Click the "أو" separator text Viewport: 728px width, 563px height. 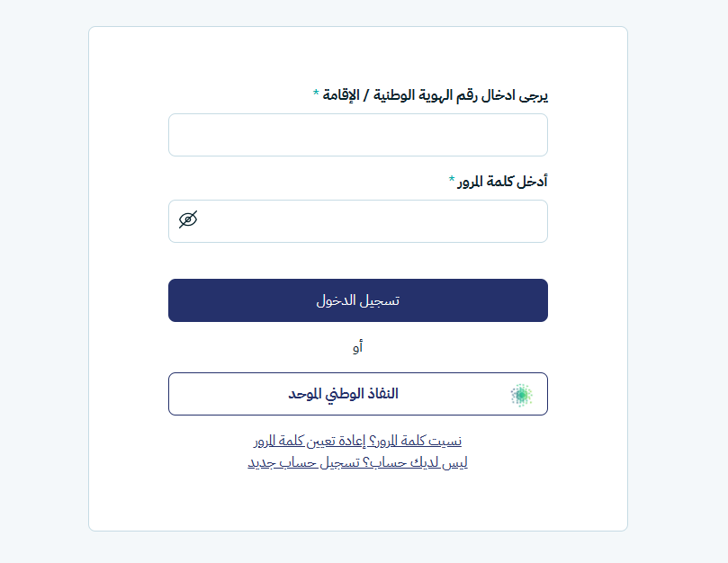point(357,347)
